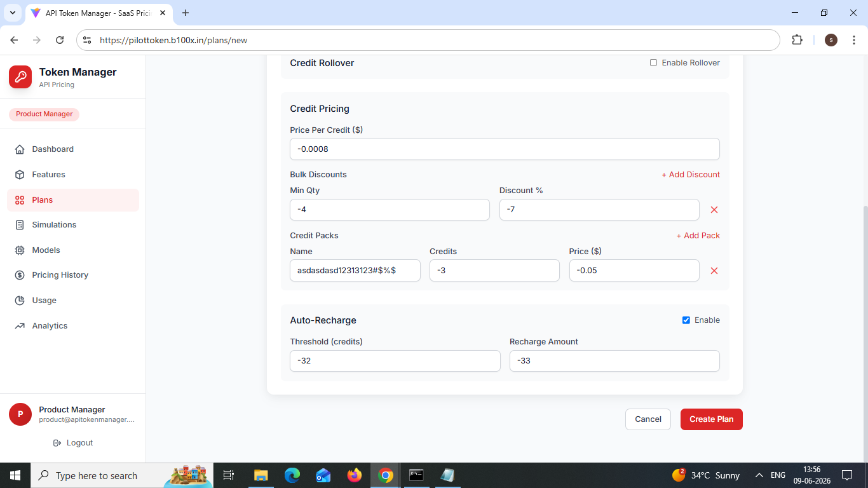Show hidden system tray icons
Screen dimensions: 868x488
pyautogui.click(x=759, y=475)
